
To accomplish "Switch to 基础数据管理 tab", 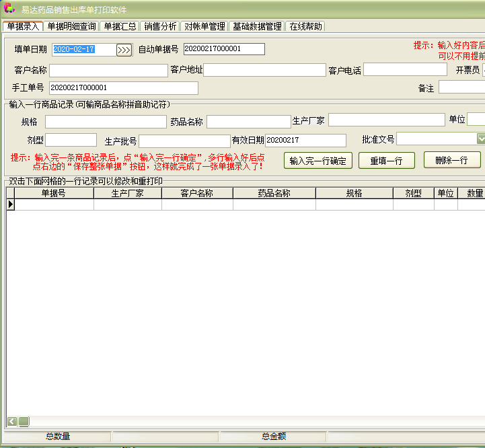I will point(257,26).
